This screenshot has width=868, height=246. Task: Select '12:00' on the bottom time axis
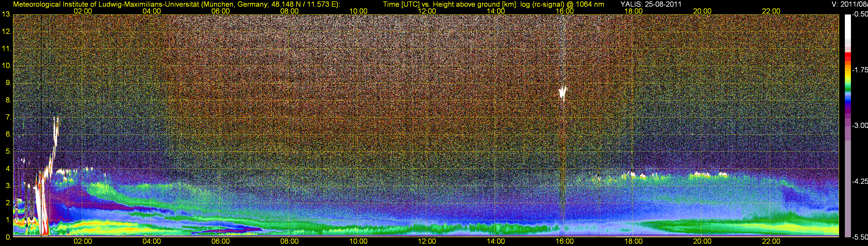click(x=427, y=241)
